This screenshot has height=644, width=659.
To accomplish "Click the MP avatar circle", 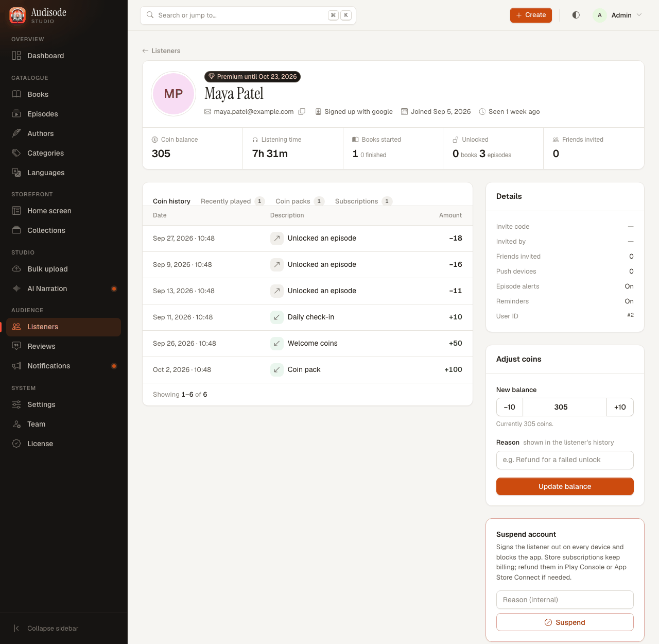I will point(174,94).
